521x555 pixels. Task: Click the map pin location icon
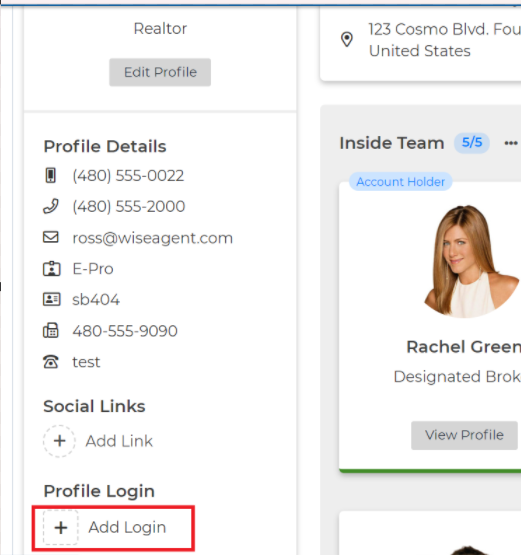pos(347,39)
